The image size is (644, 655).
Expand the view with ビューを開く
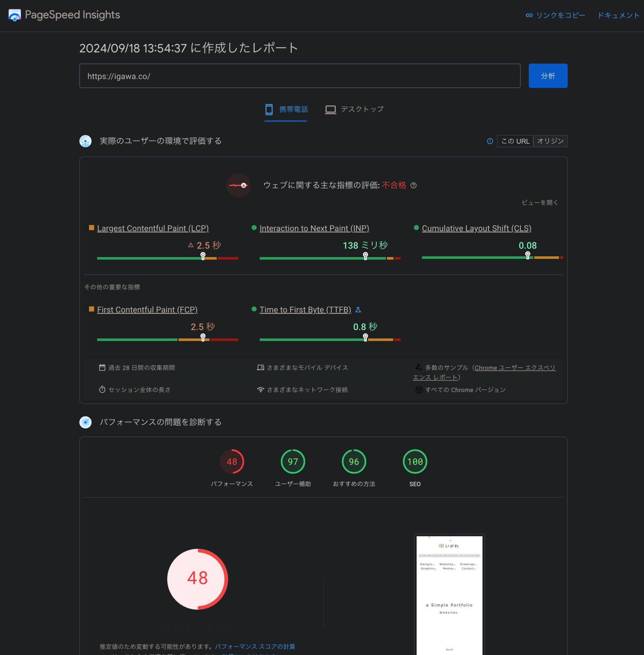point(540,203)
